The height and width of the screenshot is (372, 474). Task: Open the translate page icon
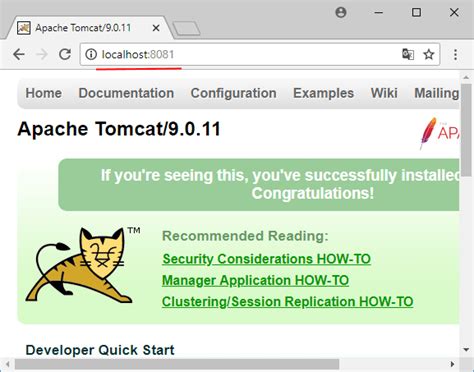pyautogui.click(x=408, y=54)
